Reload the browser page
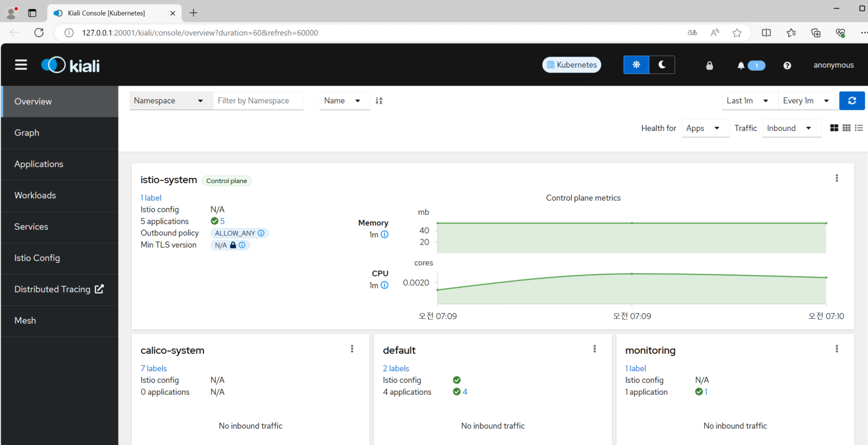Image resolution: width=868 pixels, height=445 pixels. (x=39, y=32)
